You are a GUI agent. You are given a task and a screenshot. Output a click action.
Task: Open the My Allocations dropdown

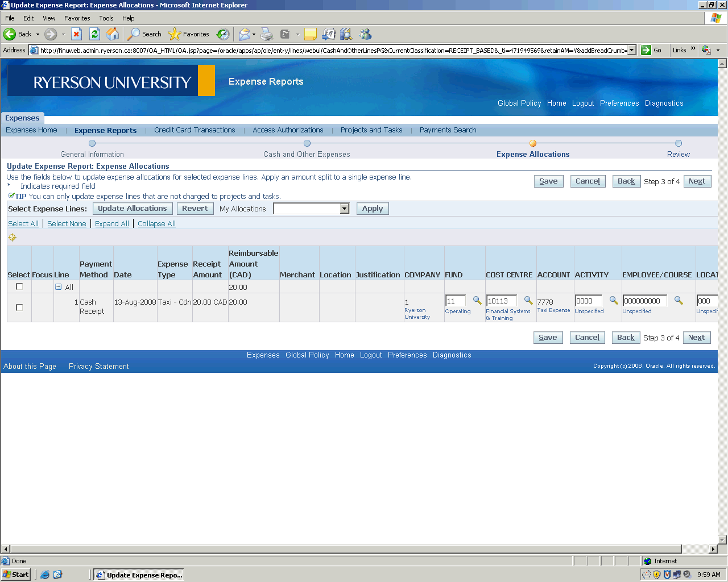click(344, 209)
